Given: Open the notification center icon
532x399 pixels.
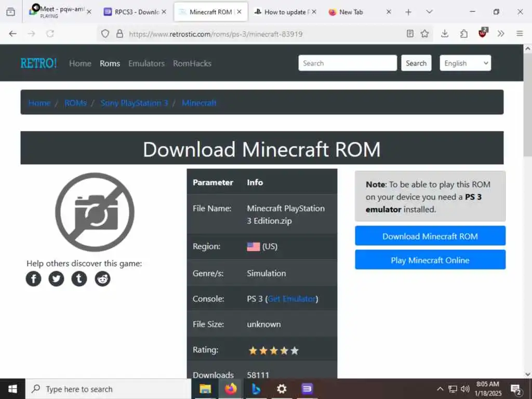Looking at the screenshot, I should (516, 390).
